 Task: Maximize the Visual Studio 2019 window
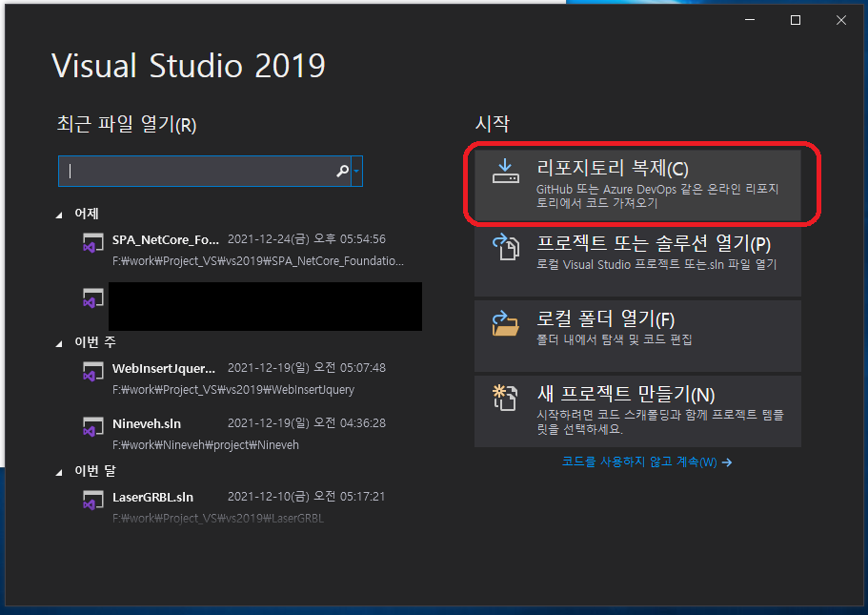point(796,20)
